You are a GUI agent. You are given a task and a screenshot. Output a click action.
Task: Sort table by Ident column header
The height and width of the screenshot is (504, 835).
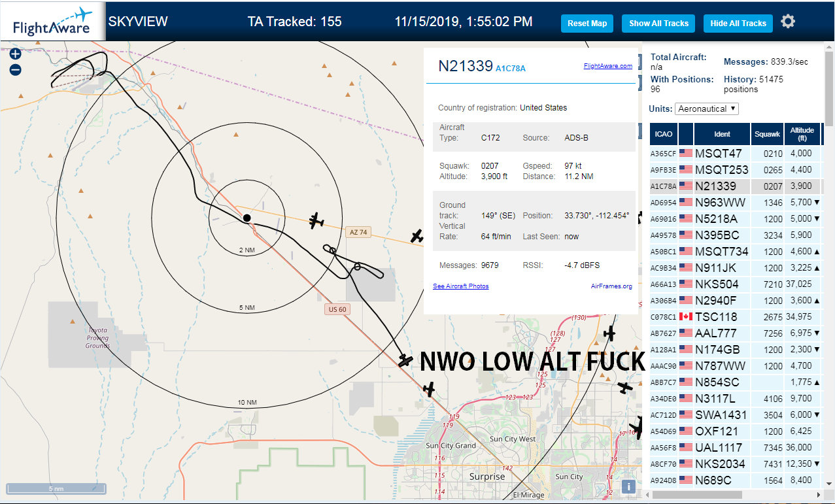723,134
